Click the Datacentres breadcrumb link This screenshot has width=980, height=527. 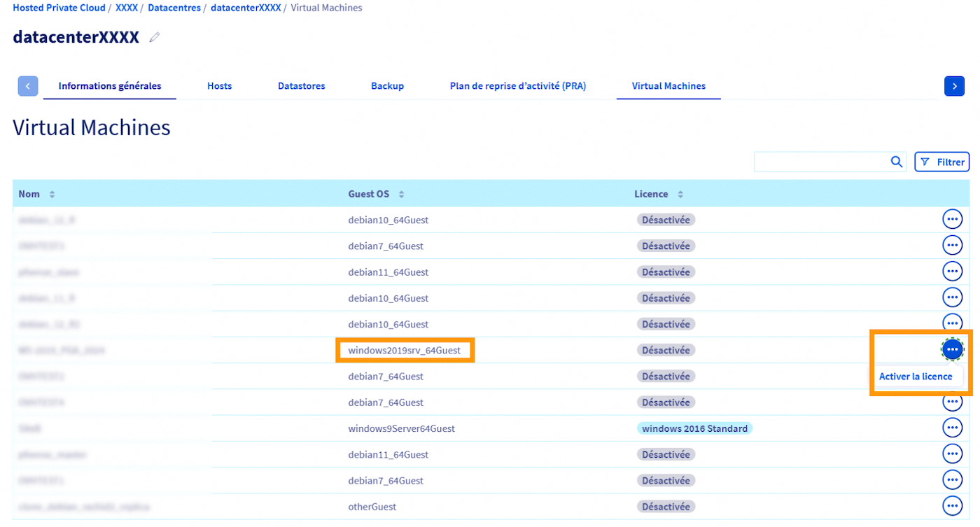174,8
